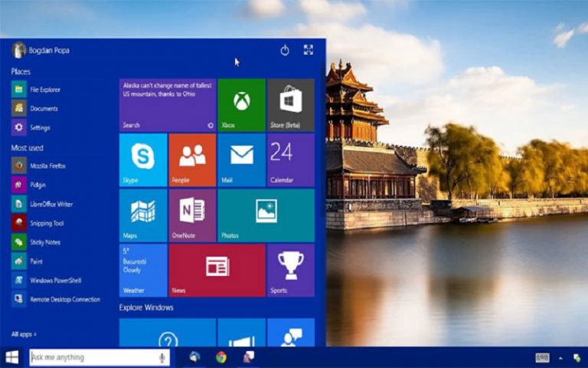Open Remote Desktop Connection
The image size is (588, 368).
56,299
